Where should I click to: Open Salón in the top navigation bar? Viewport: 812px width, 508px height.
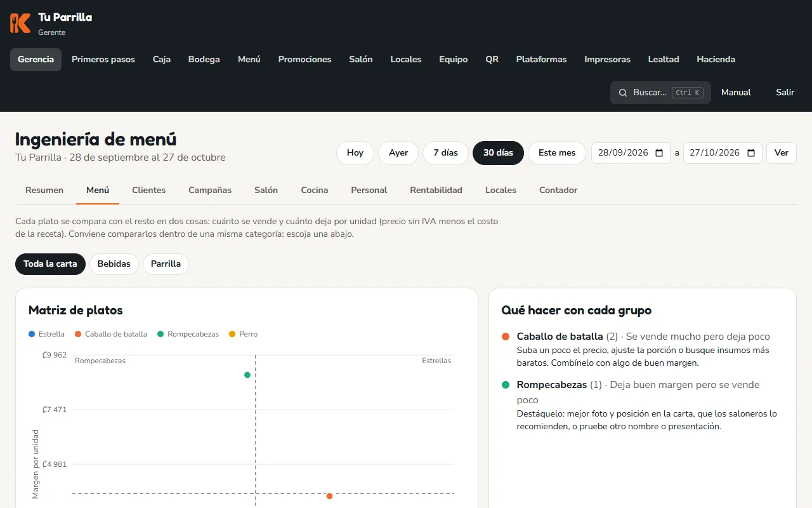pyautogui.click(x=361, y=60)
